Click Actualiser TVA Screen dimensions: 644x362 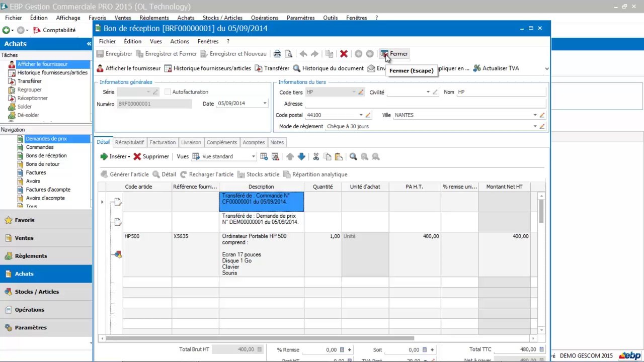pyautogui.click(x=496, y=68)
